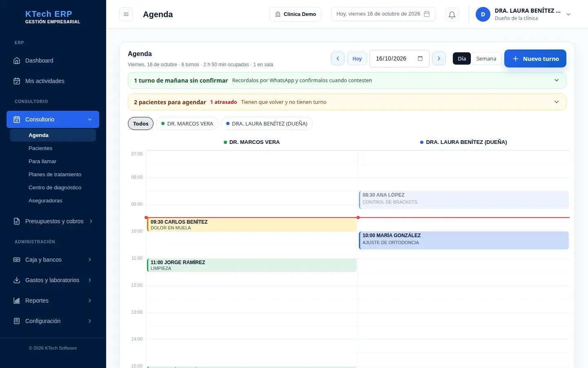Expand the unconfirmed turno banner chevron
This screenshot has width=588, height=368.
(557, 80)
